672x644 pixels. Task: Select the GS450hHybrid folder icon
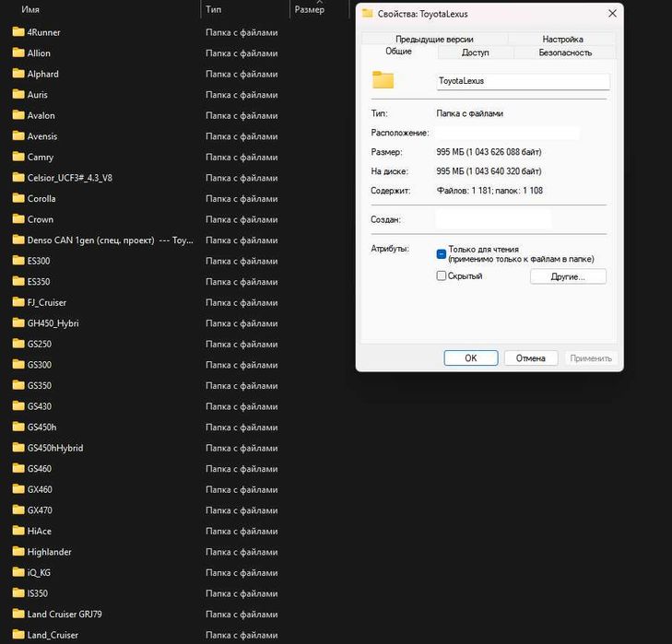(18, 448)
